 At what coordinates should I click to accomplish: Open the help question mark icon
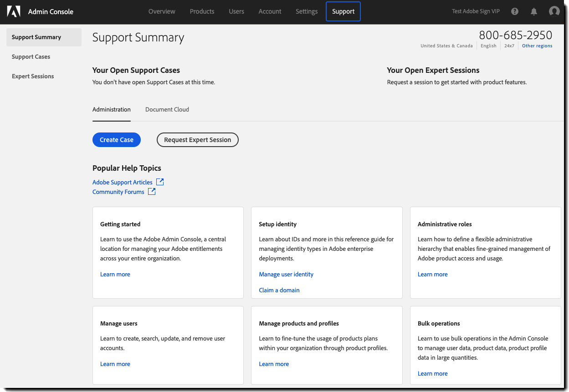point(515,11)
